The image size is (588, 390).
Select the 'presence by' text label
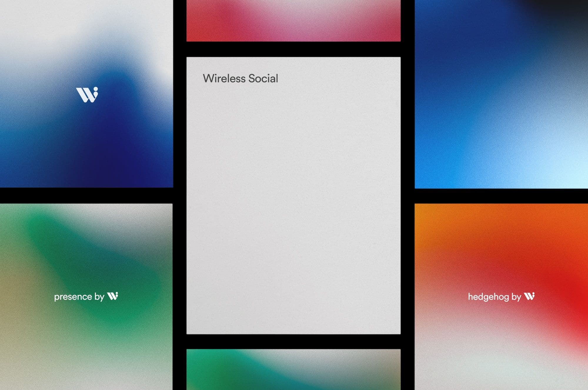point(79,297)
